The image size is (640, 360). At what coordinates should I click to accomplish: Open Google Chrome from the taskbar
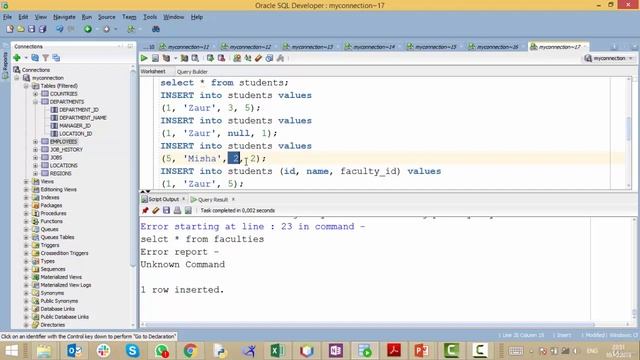(x=190, y=351)
